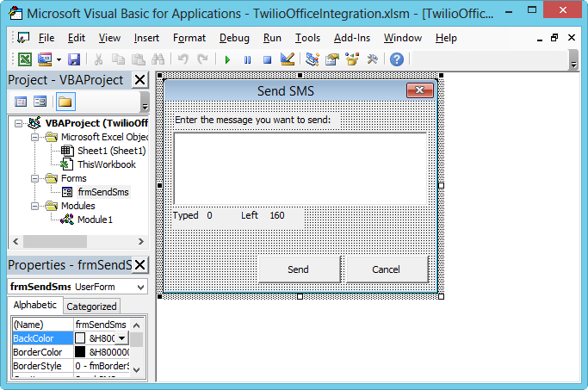
Task: Toggle Design Mode icon
Action: pyautogui.click(x=288, y=59)
